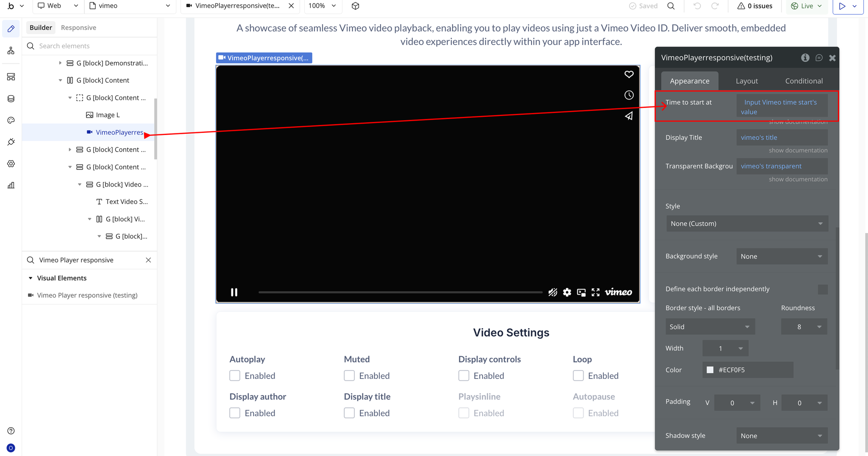868x456 pixels.
Task: Click the Vimeo share paper-plane icon
Action: 629,116
